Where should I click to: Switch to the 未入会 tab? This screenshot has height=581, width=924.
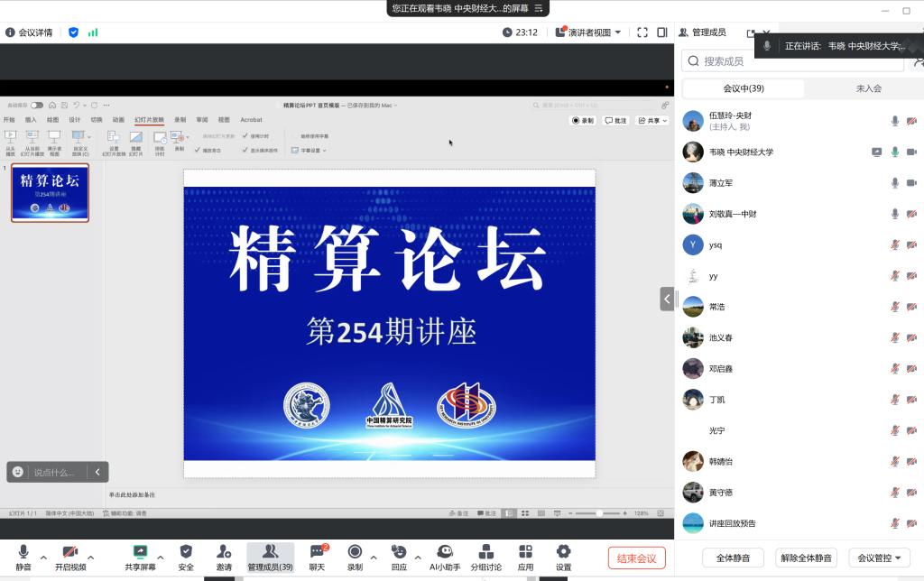[868, 88]
